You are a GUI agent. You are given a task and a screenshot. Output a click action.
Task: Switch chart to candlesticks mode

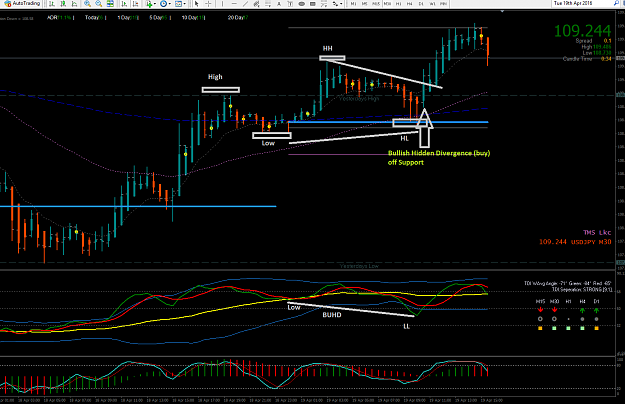coord(63,4)
